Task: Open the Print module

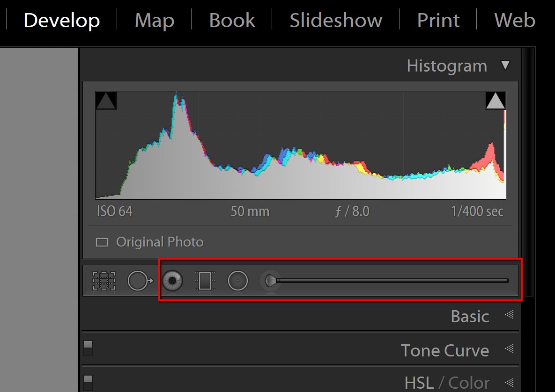Action: pyautogui.click(x=438, y=20)
